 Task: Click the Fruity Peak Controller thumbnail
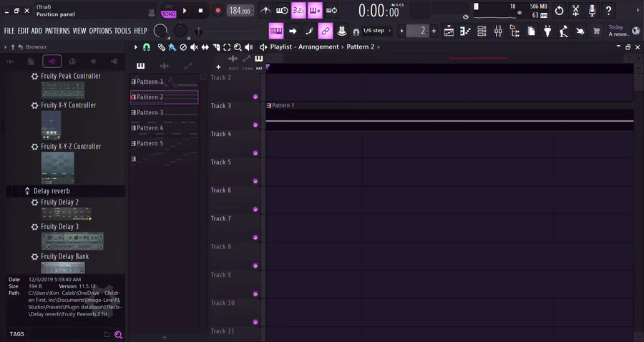coord(63,89)
